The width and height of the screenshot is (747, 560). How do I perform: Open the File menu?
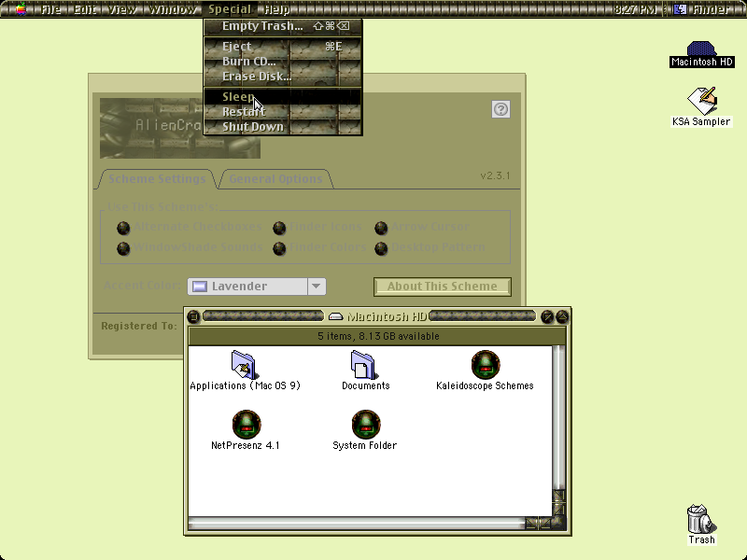click(x=51, y=9)
